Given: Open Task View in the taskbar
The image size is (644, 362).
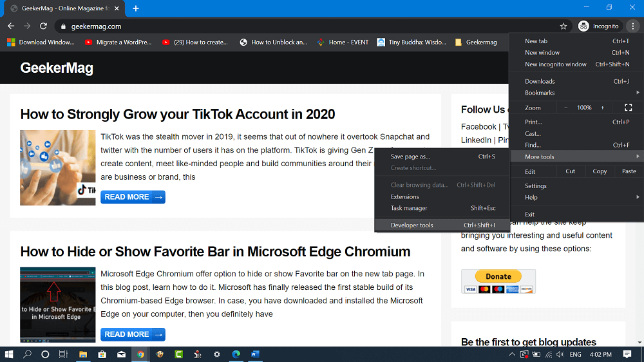Looking at the screenshot, I should [63, 354].
